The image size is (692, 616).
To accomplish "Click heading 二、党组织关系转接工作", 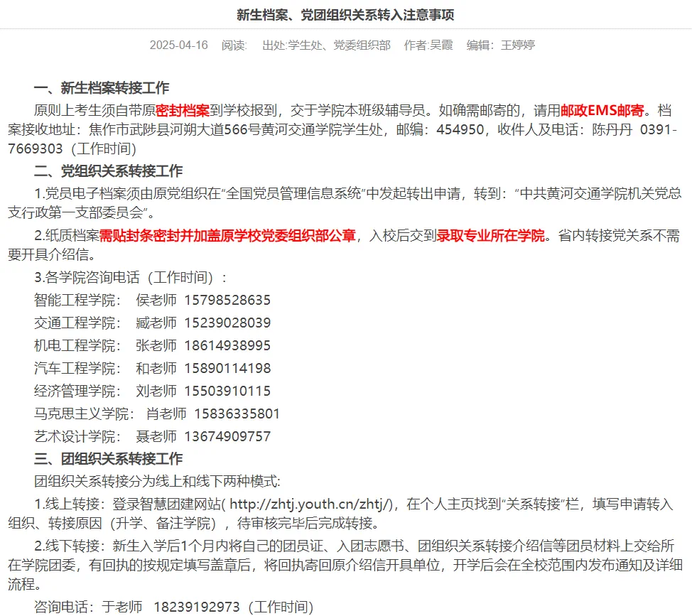I will click(108, 171).
